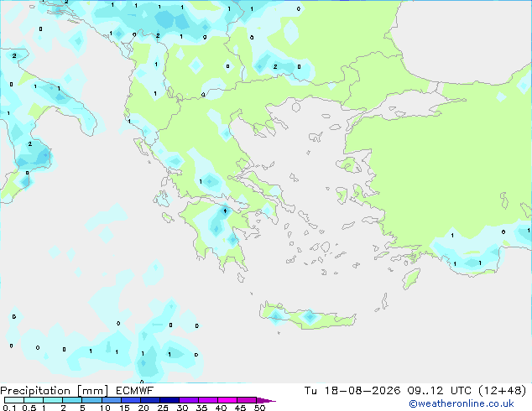Click the '09..12 UTC' time text
This screenshot has width=532, height=411.
(x=440, y=390)
